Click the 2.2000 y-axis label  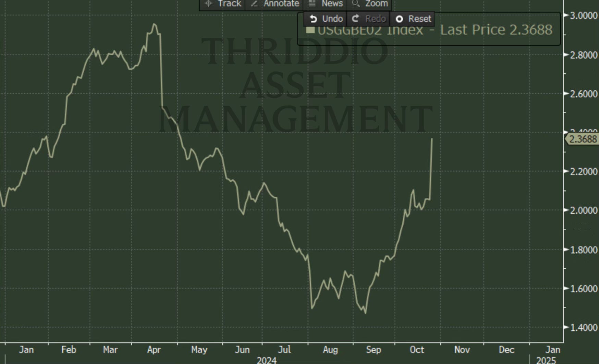click(x=584, y=171)
